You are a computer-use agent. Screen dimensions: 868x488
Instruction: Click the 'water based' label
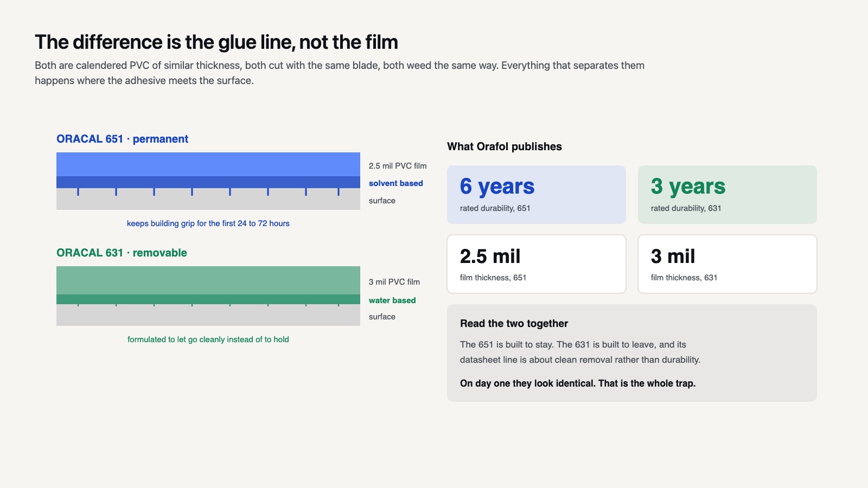392,300
